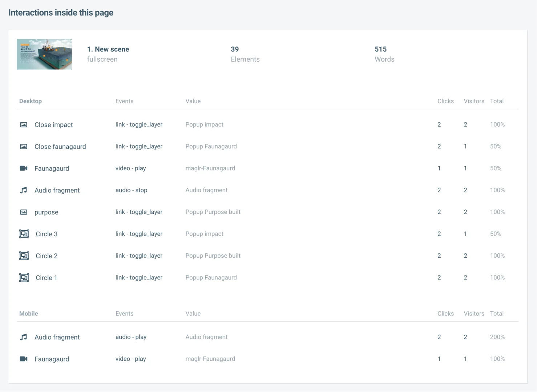The width and height of the screenshot is (537, 392).
Task: Click the '200%' total in Mobile table
Action: [x=497, y=337]
